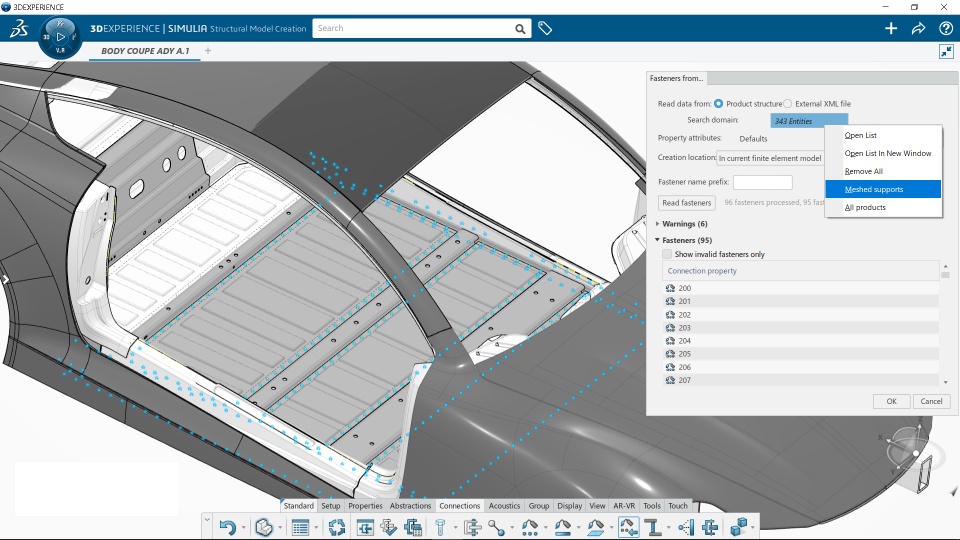The width and height of the screenshot is (960, 540).
Task: Click the plus Add icon in top bar
Action: pyautogui.click(x=891, y=28)
